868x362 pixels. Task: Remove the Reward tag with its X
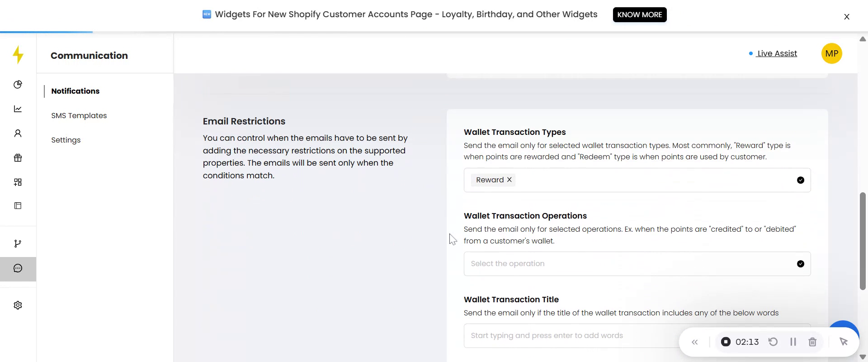509,180
